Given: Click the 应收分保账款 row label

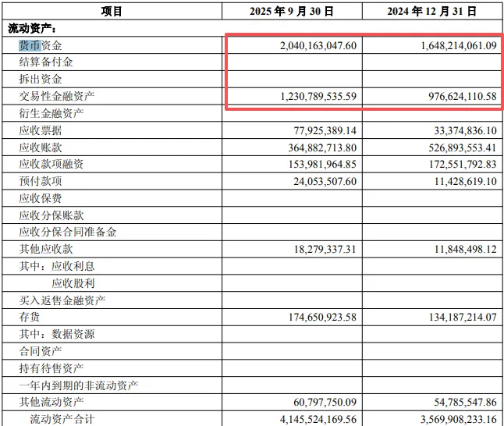Looking at the screenshot, I should 51,215.
